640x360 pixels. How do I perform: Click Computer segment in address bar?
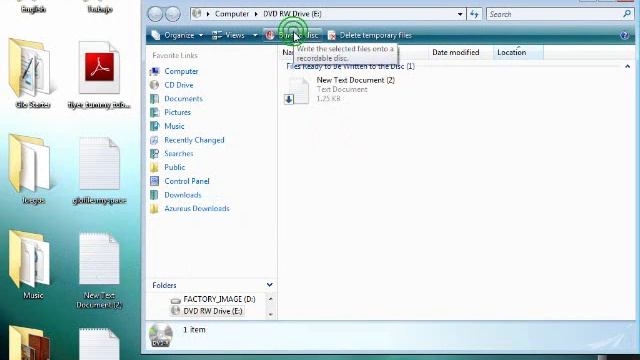tap(232, 14)
